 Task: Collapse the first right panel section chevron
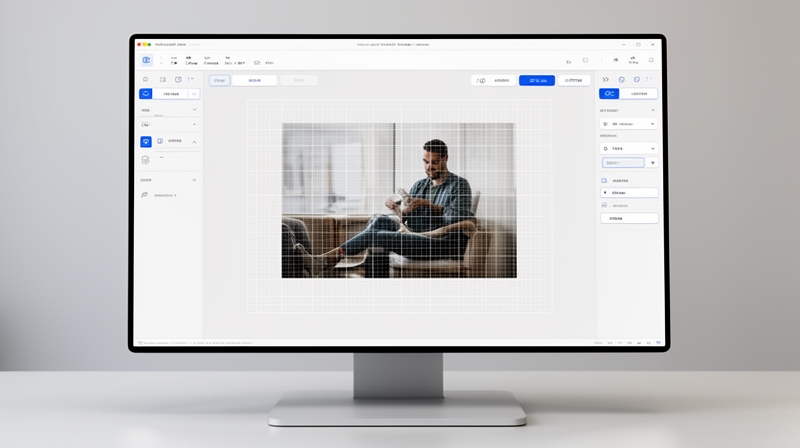click(x=653, y=110)
